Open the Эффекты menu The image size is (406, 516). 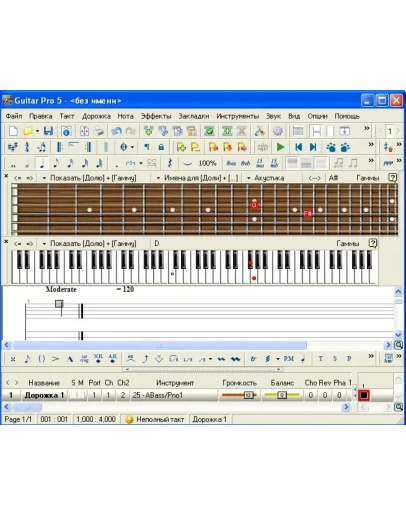point(156,116)
